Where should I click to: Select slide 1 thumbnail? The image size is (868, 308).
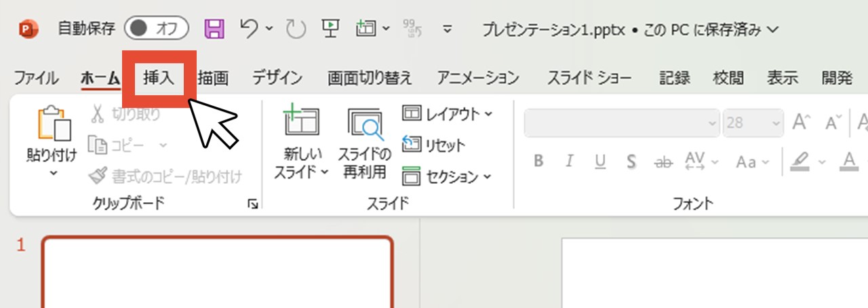click(x=217, y=273)
